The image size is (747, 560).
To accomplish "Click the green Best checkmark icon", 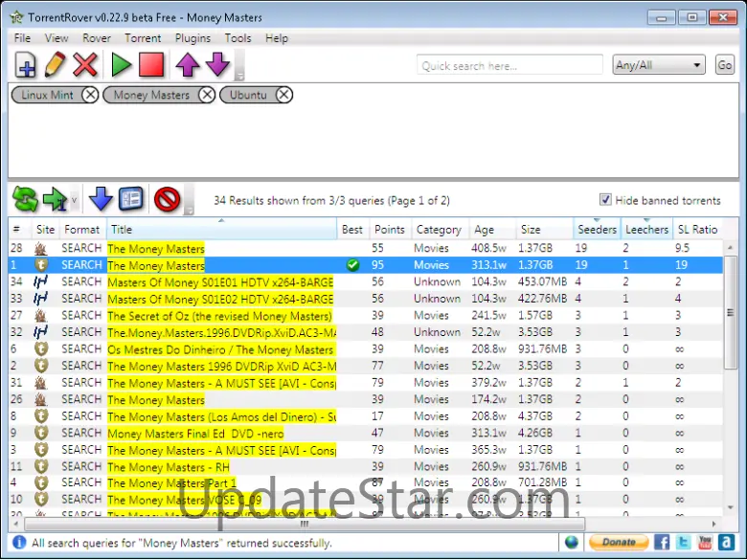I will pyautogui.click(x=352, y=265).
